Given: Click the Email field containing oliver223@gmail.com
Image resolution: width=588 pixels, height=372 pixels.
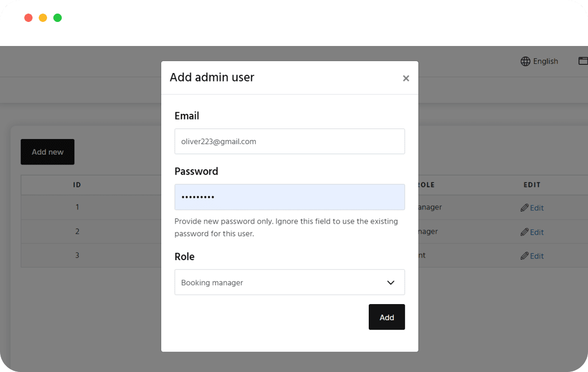Looking at the screenshot, I should (289, 141).
